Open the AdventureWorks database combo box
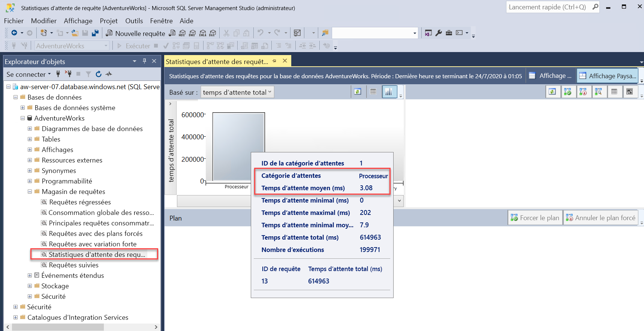The image size is (644, 331). [72, 46]
